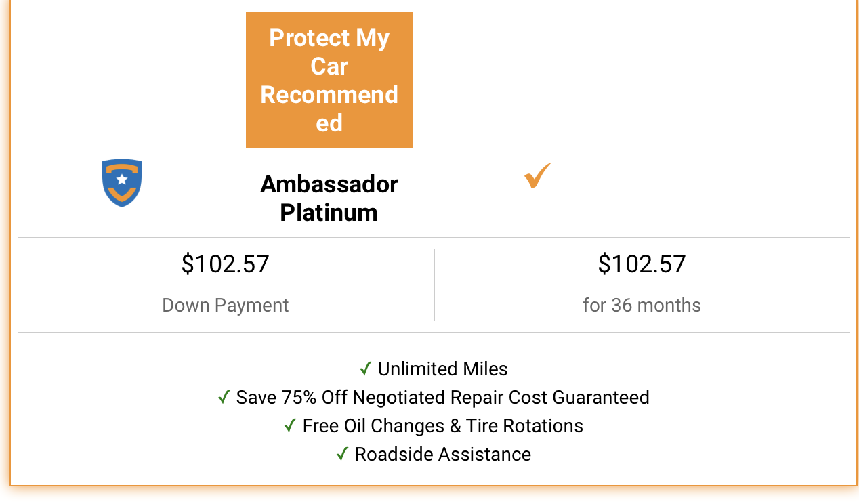The height and width of the screenshot is (504, 859).
Task: Click the horizontal divider above Unlimited Miles
Action: coord(434,333)
